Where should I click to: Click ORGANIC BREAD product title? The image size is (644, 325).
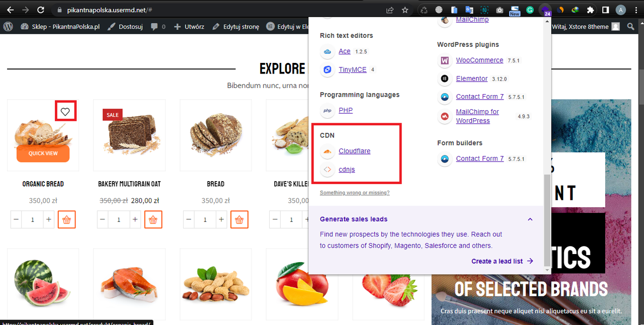pos(43,184)
